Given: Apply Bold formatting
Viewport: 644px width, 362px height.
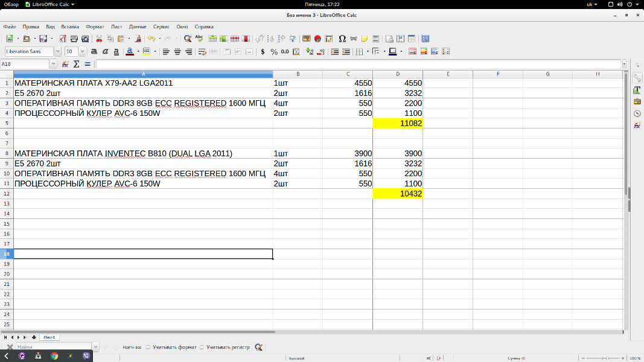Looking at the screenshot, I should point(94,51).
